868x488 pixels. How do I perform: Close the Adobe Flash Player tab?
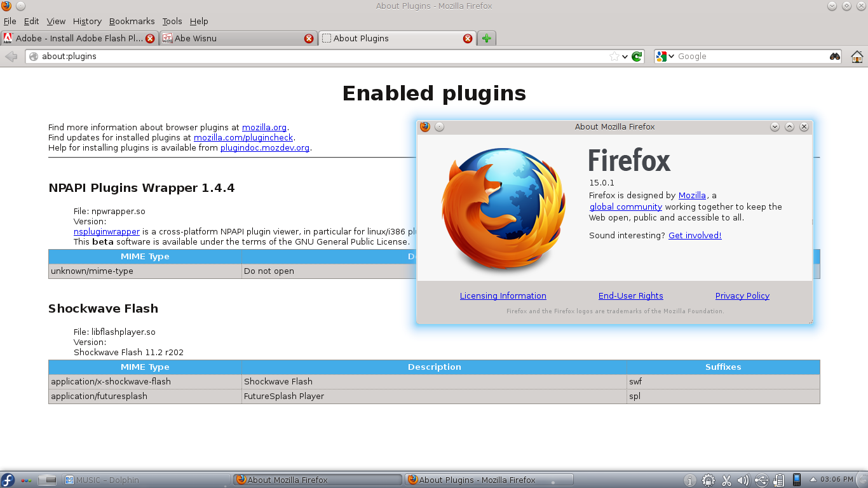click(x=150, y=38)
